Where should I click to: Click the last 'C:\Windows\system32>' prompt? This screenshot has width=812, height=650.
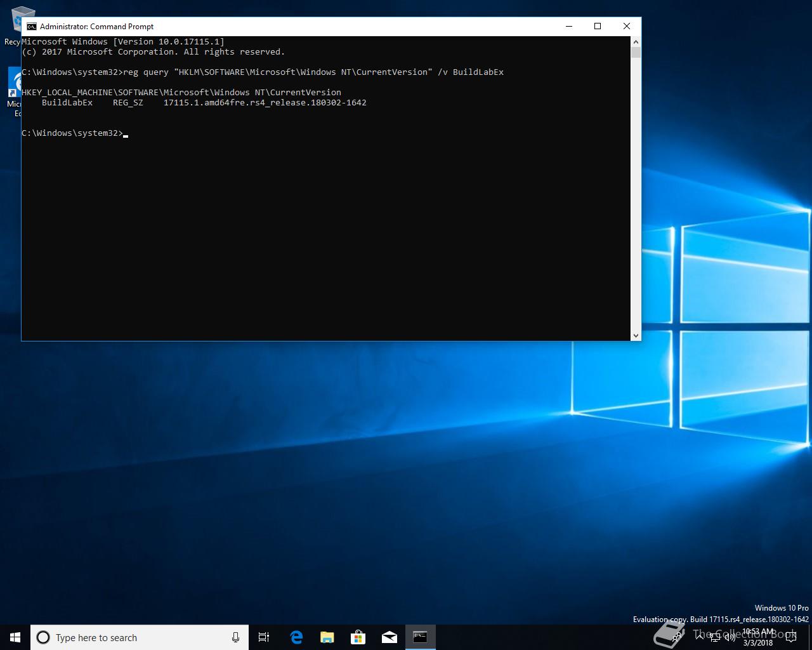tap(72, 133)
